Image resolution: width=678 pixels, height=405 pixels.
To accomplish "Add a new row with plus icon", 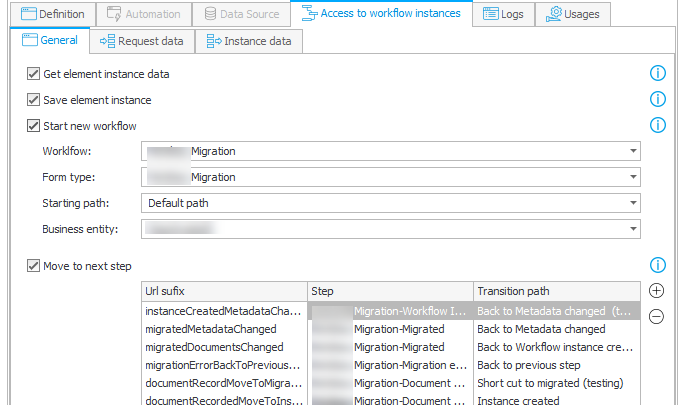I will 656,291.
